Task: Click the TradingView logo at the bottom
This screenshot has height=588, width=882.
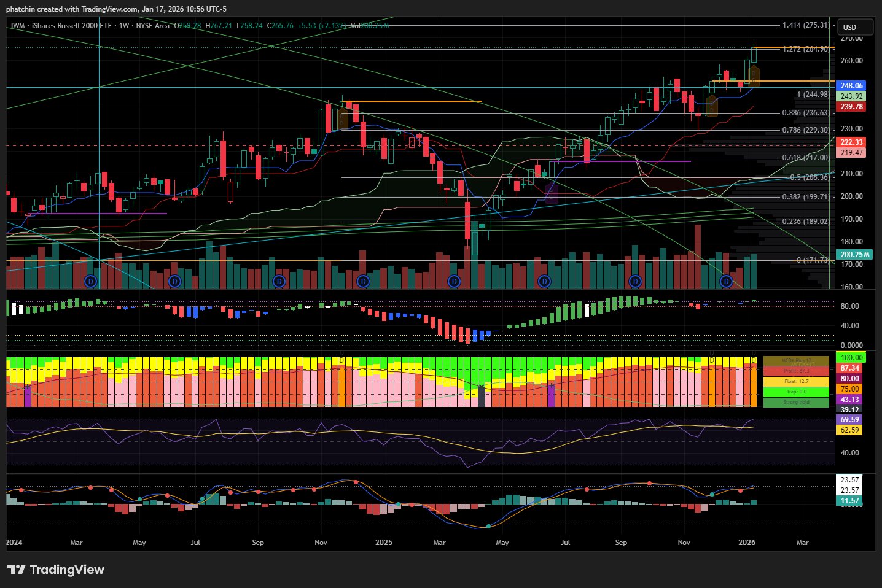Action: pyautogui.click(x=56, y=570)
